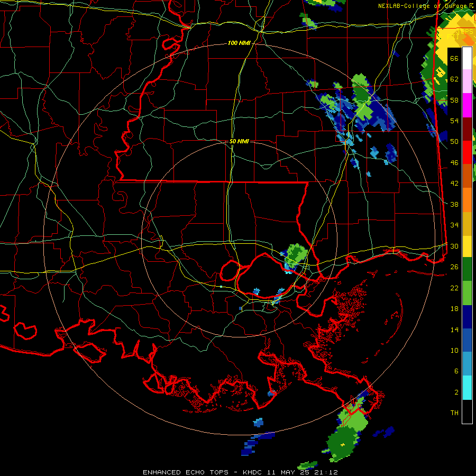
Task: Click the white swatch atop the legend
Action: click(467, 58)
